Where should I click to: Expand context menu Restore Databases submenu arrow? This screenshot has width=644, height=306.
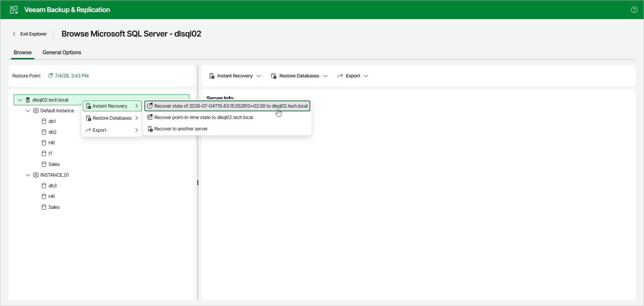click(137, 118)
